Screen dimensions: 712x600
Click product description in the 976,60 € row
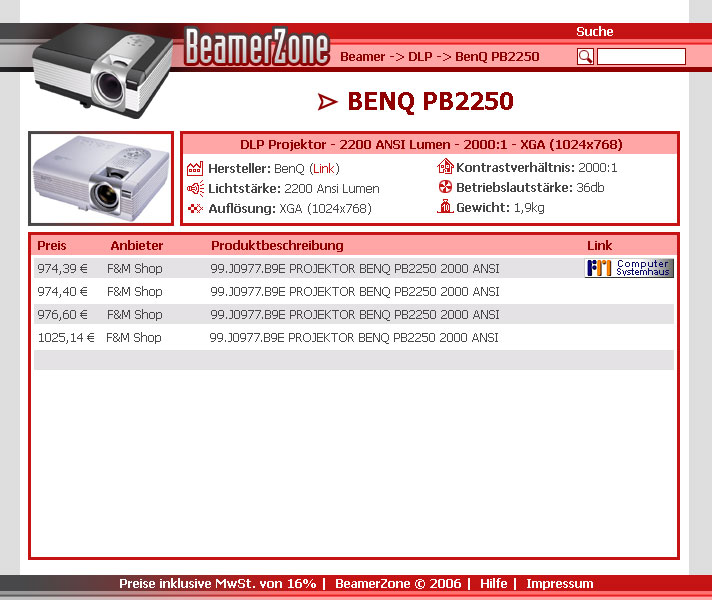click(355, 314)
